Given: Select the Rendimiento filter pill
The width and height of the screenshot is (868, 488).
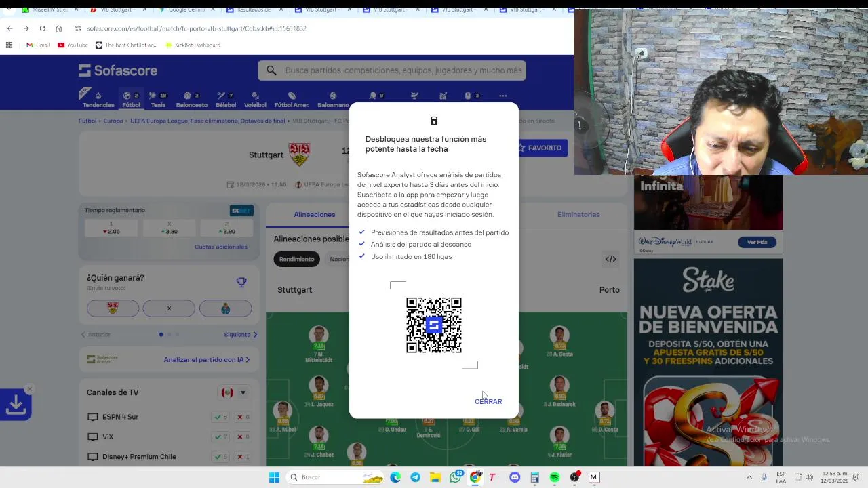Looking at the screenshot, I should tap(296, 259).
